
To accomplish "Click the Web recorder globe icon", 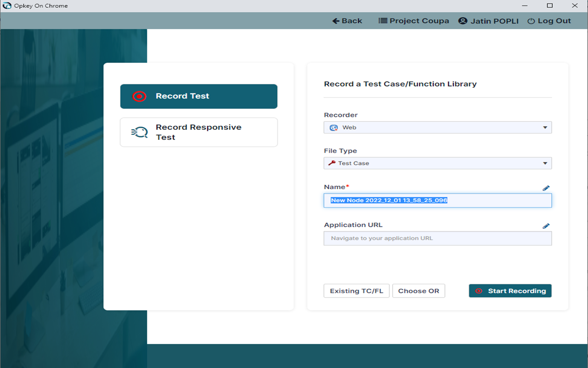I will coord(334,127).
